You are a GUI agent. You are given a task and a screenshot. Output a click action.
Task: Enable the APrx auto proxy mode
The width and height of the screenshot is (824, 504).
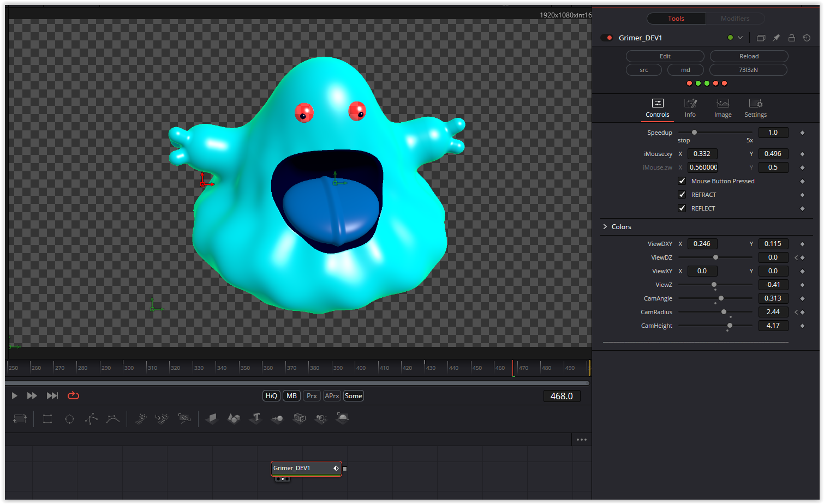point(332,396)
